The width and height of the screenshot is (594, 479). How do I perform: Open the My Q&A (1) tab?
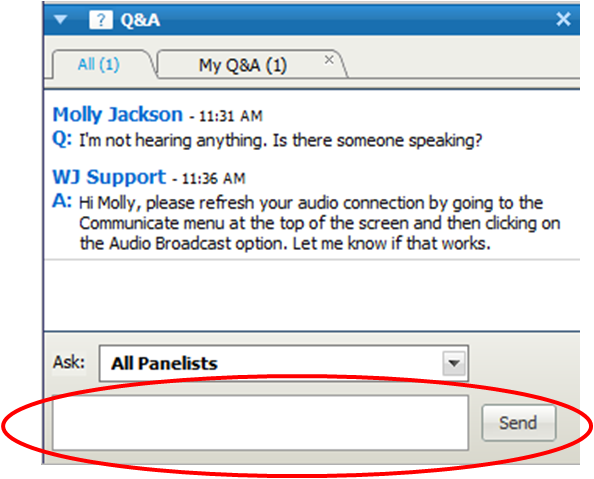click(x=242, y=65)
